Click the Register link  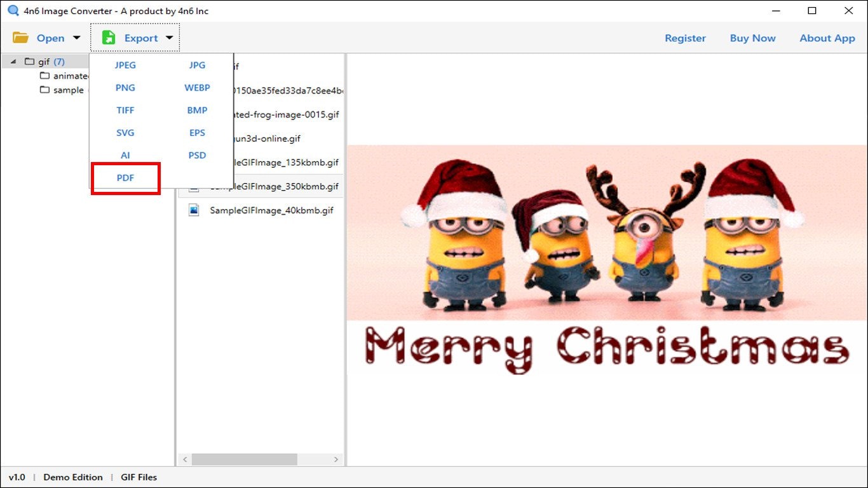tap(685, 38)
